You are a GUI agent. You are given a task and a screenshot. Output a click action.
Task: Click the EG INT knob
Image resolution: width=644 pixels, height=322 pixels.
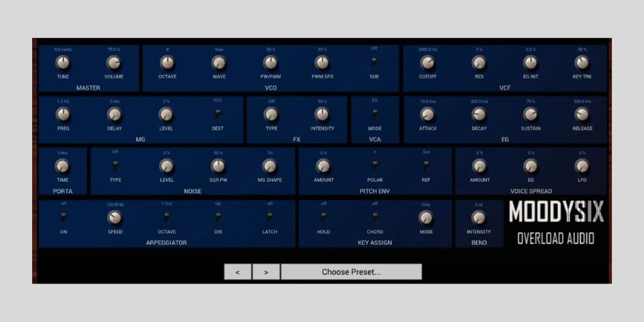[x=531, y=63]
